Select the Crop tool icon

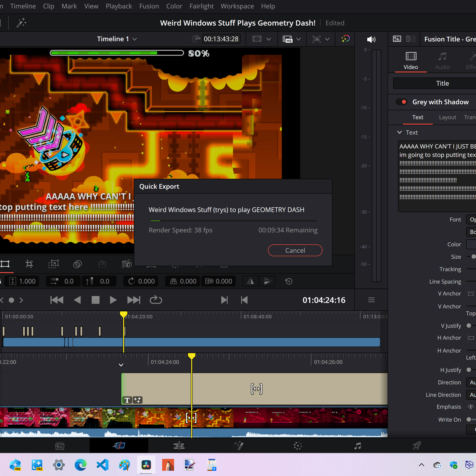pos(29,264)
